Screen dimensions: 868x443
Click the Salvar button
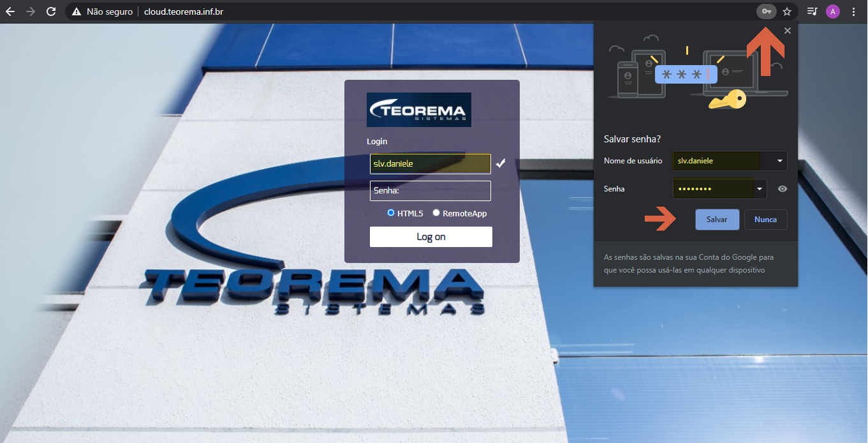[x=717, y=220]
